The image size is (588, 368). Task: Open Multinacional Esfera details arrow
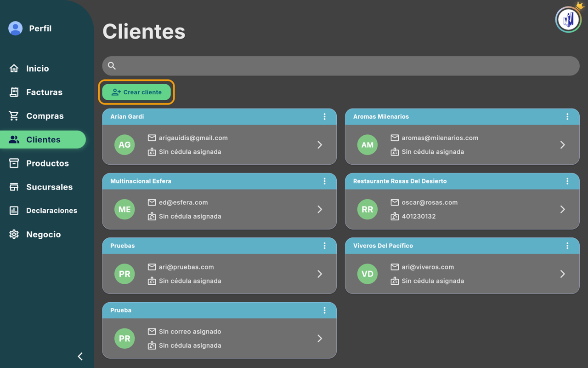pyautogui.click(x=320, y=209)
